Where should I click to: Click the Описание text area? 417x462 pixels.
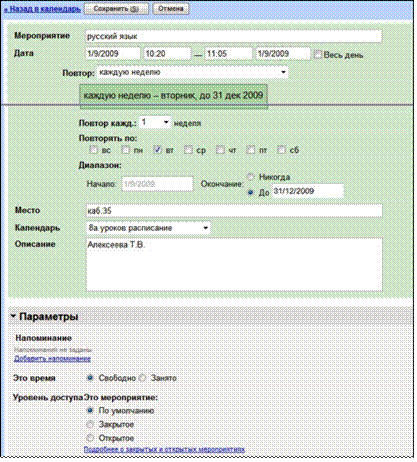coord(234,265)
